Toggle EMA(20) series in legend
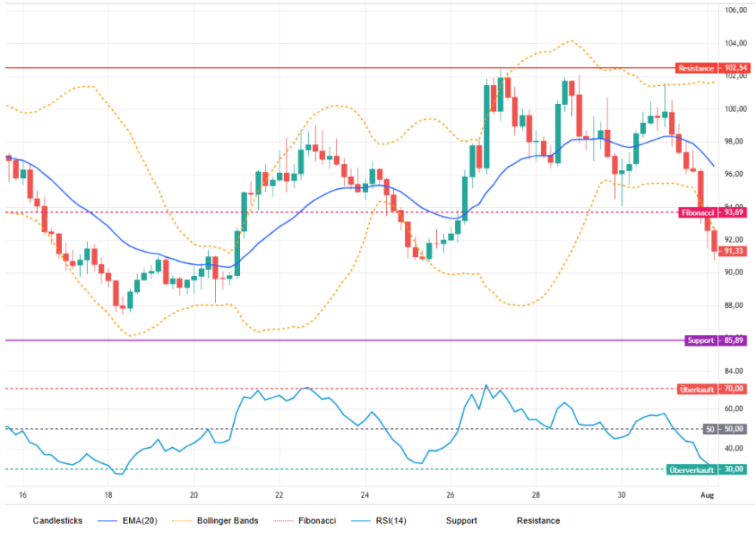Image resolution: width=756 pixels, height=533 pixels. click(x=140, y=520)
